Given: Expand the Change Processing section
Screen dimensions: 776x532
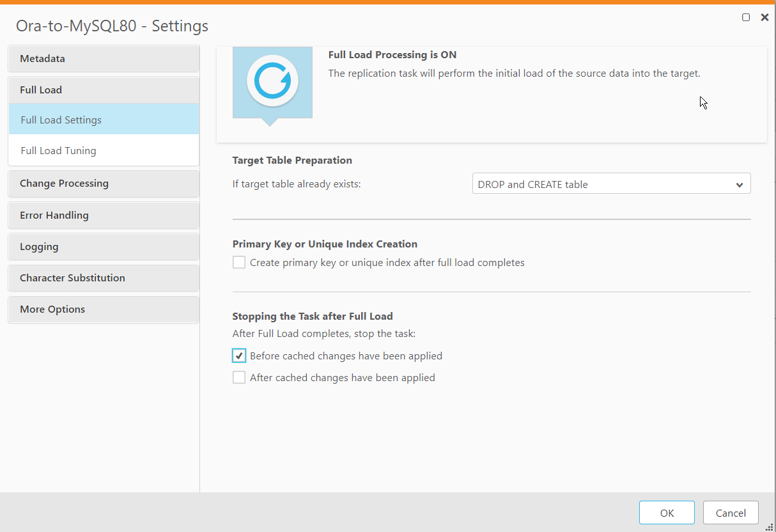Looking at the screenshot, I should click(x=104, y=184).
